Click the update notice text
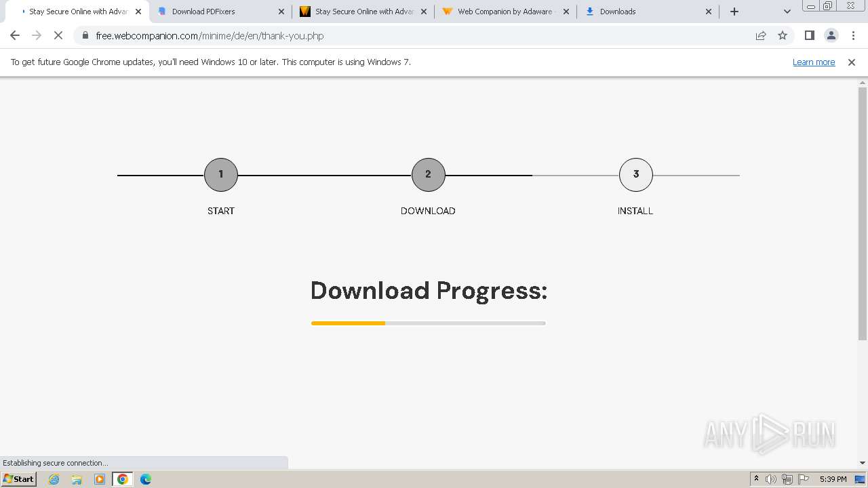This screenshot has width=868, height=488. coord(211,62)
